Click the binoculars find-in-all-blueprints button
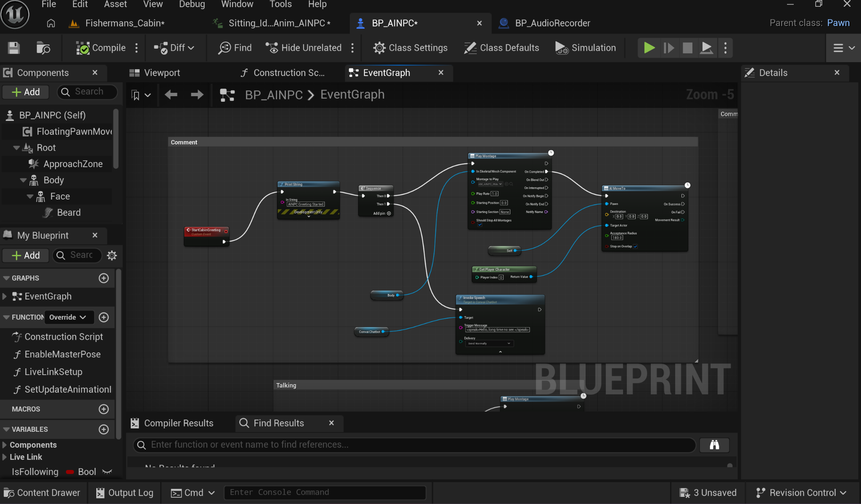 714,445
